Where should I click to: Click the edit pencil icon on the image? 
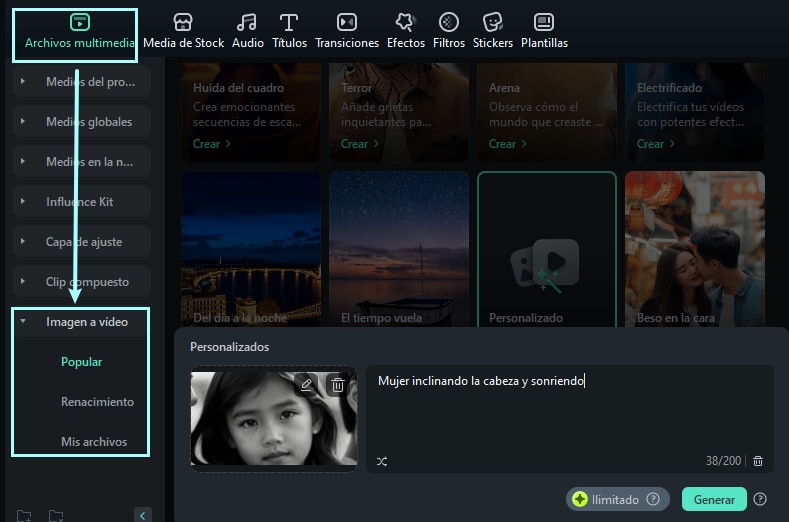(x=307, y=384)
